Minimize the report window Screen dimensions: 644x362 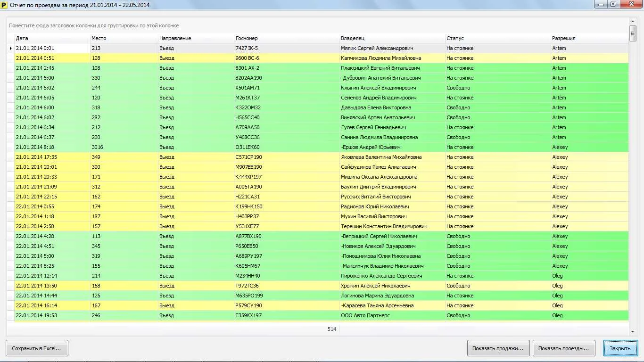pos(600,4)
